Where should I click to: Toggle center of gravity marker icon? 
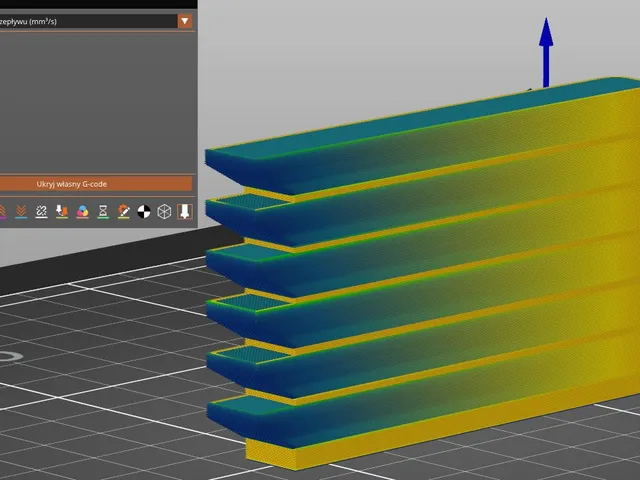click(x=144, y=211)
